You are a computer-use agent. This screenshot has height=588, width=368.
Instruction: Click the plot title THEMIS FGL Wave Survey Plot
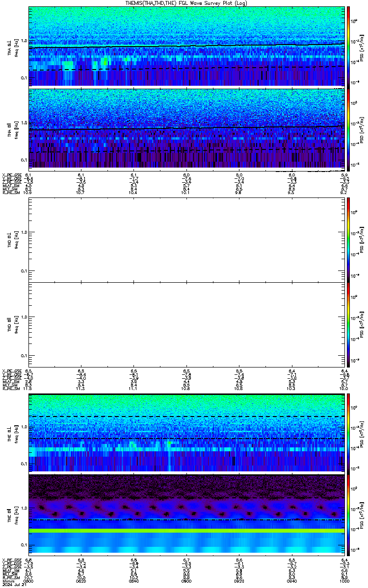(x=186, y=3)
